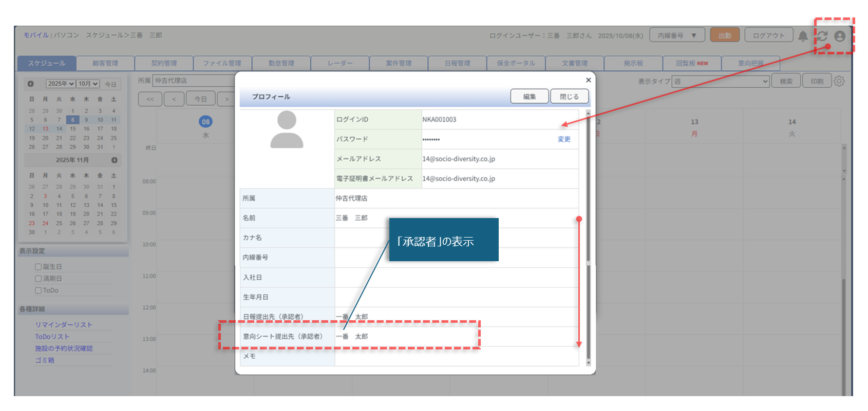Viewport: 868px width, 411px height.
Task: Open the リマインダーリスト link
Action: click(x=64, y=325)
